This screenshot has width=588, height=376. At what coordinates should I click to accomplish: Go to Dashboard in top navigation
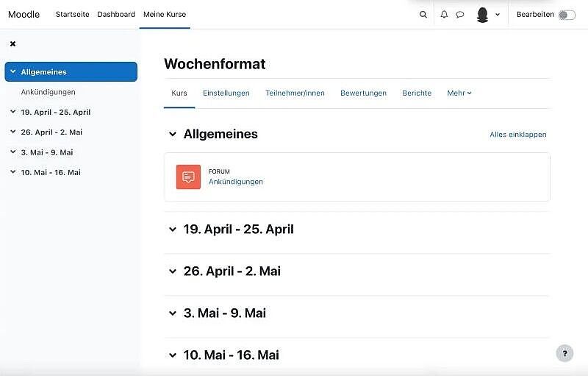point(116,15)
